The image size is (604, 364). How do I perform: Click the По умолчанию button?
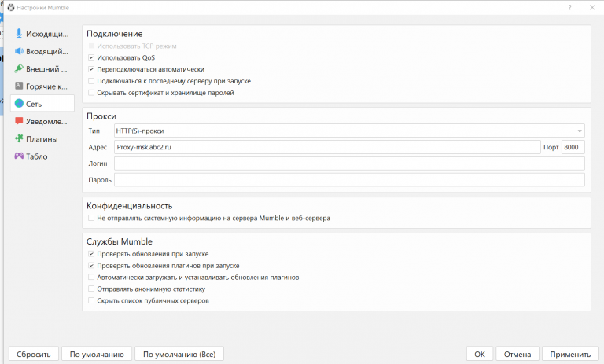(x=97, y=354)
